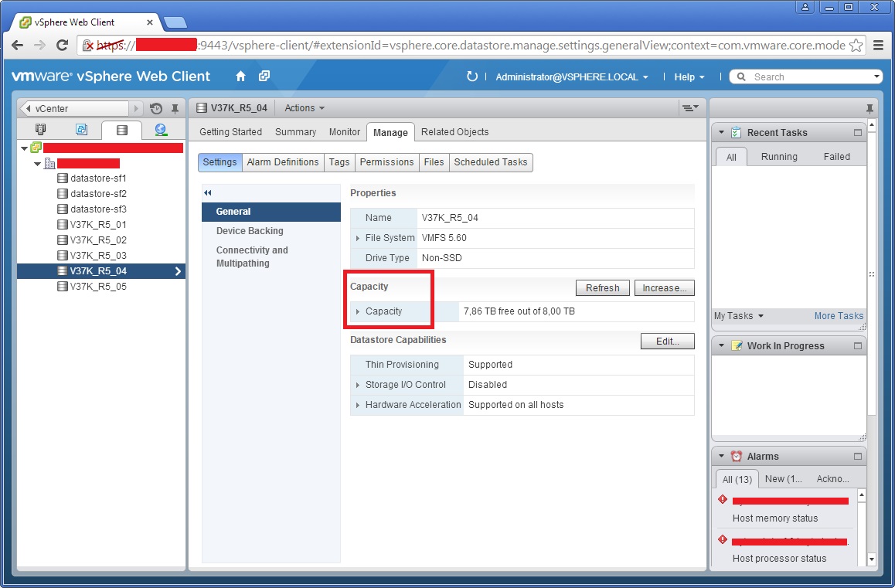The width and height of the screenshot is (895, 588).
Task: Open content panel view options icon
Action: [689, 108]
